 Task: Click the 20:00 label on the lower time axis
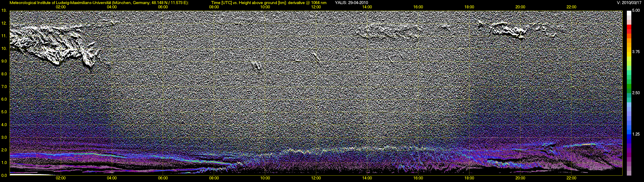pyautogui.click(x=520, y=178)
